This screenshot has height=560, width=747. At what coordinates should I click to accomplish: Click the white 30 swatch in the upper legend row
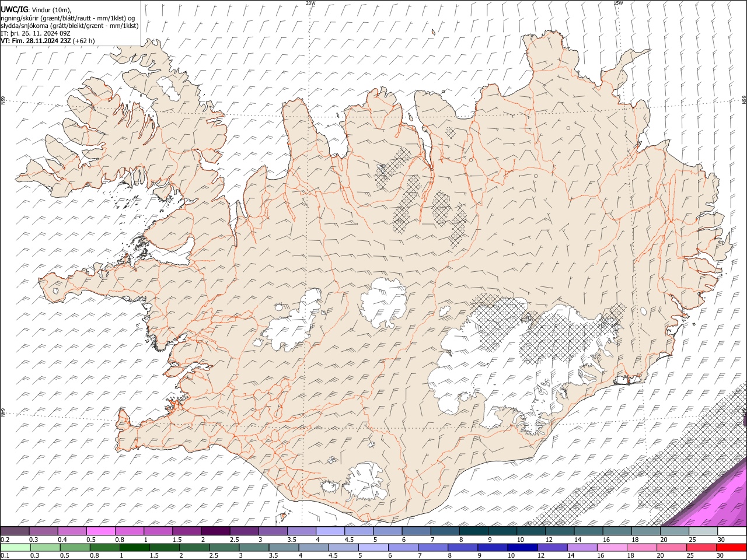click(732, 531)
